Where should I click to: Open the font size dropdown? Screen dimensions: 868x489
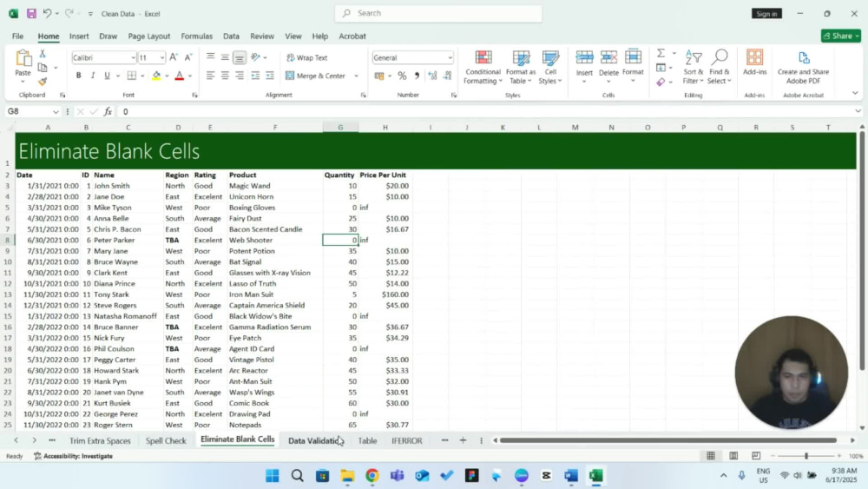pyautogui.click(x=161, y=57)
